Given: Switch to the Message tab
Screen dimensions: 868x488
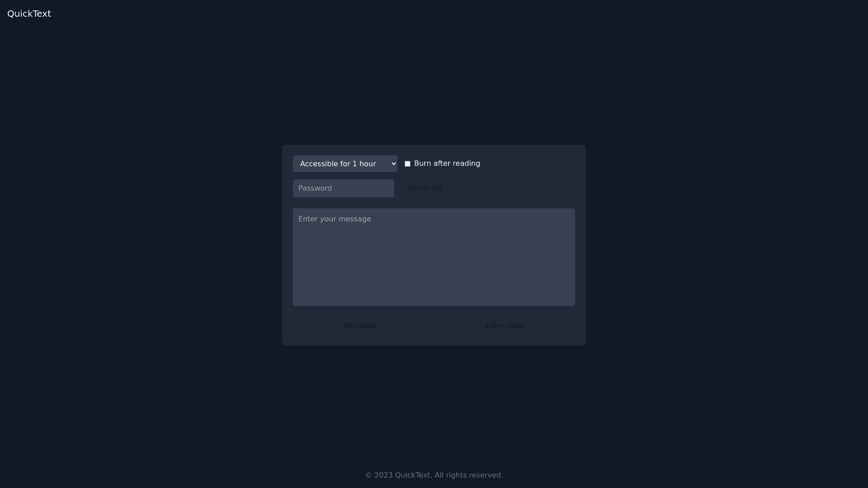Looking at the screenshot, I should pos(360,326).
